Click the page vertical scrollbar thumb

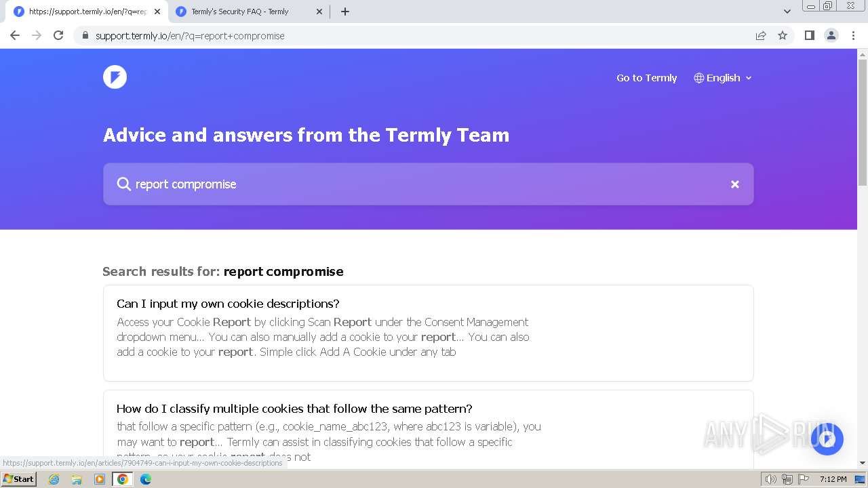(863, 122)
